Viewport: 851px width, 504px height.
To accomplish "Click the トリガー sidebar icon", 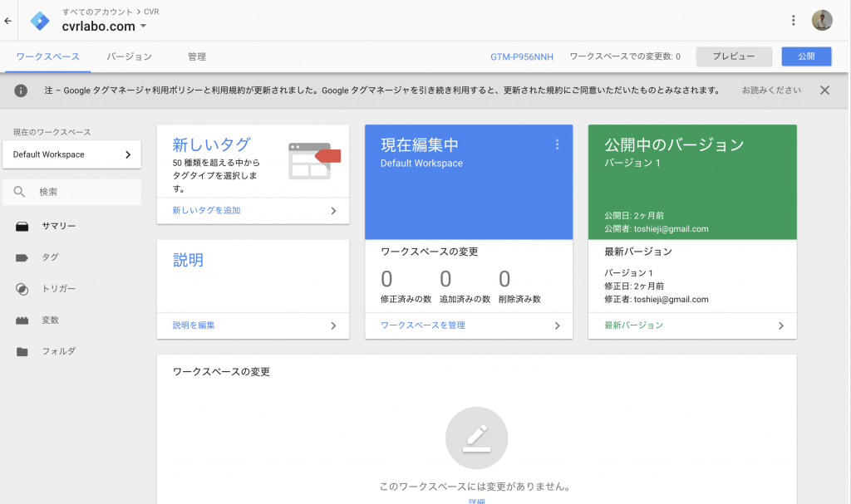I will [x=22, y=289].
